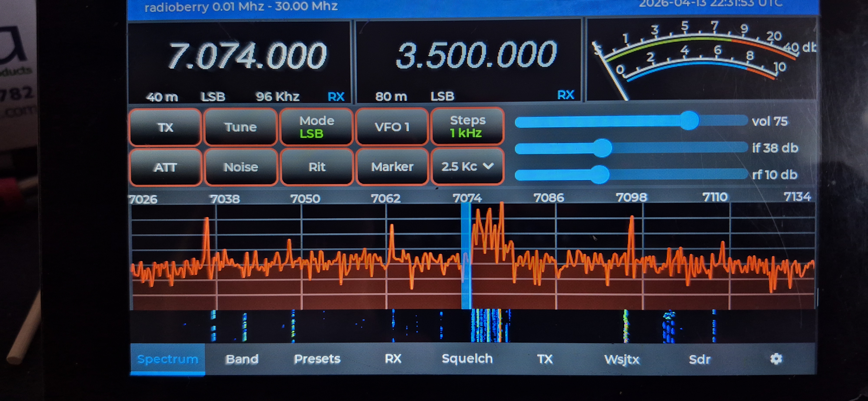Toggle the ATT attenuator button
This screenshot has height=401, width=868.
tap(165, 167)
